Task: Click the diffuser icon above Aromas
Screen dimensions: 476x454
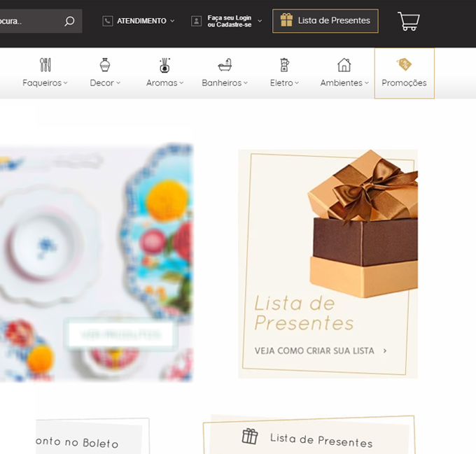Action: (164, 65)
